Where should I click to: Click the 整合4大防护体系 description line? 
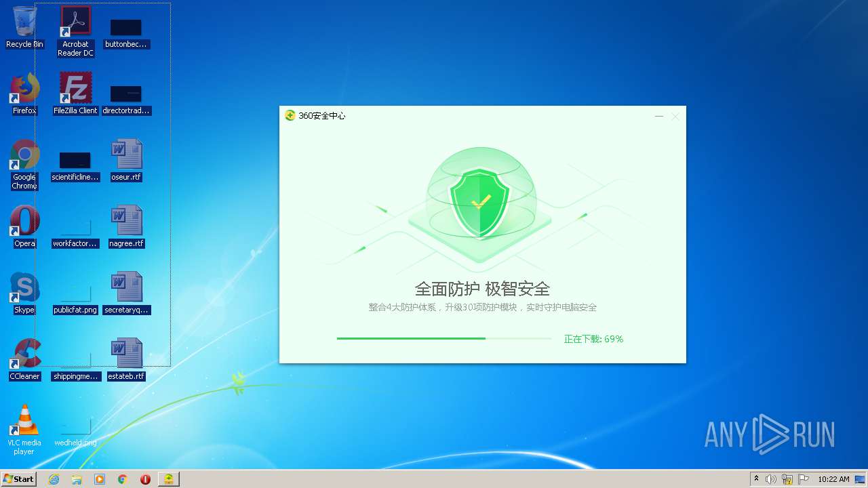pyautogui.click(x=482, y=308)
